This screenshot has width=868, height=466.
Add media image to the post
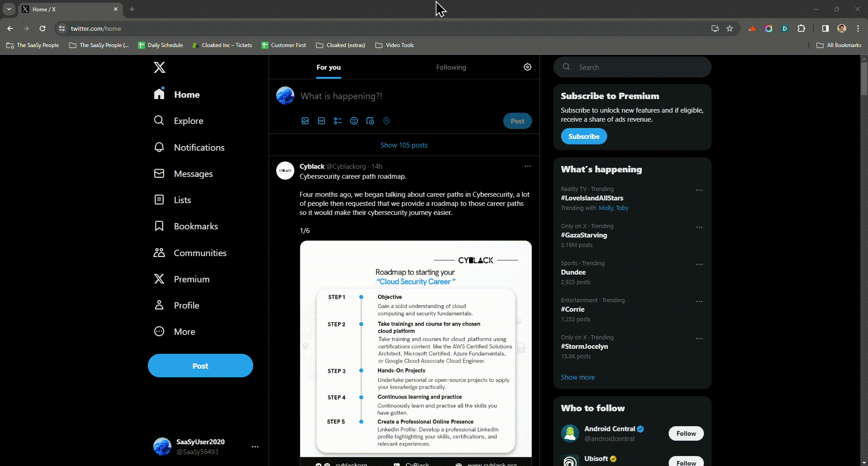click(x=305, y=121)
